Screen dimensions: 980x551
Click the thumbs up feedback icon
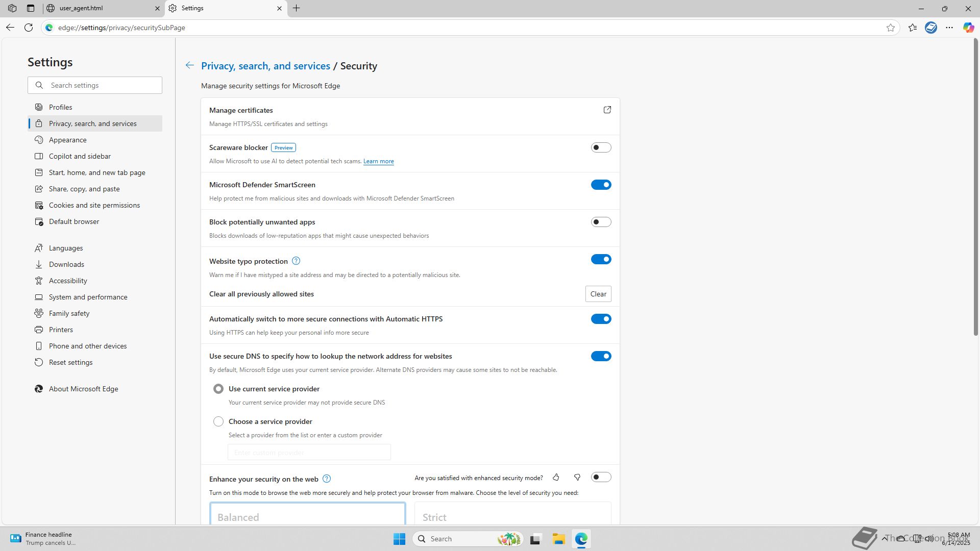point(556,478)
